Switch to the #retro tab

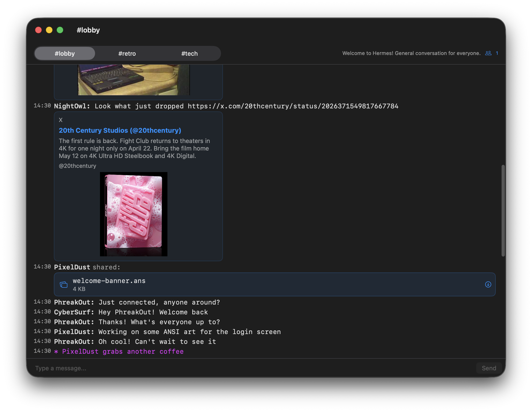127,53
